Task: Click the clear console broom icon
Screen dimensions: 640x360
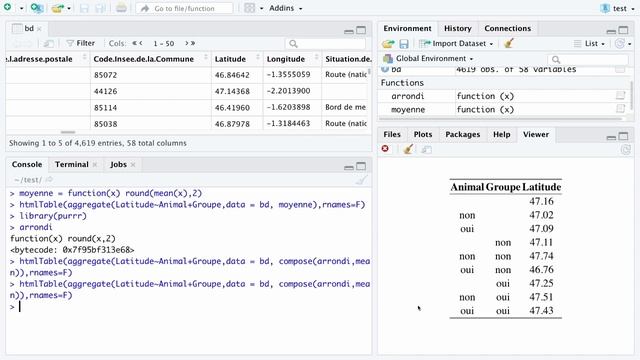Action: coord(361,180)
